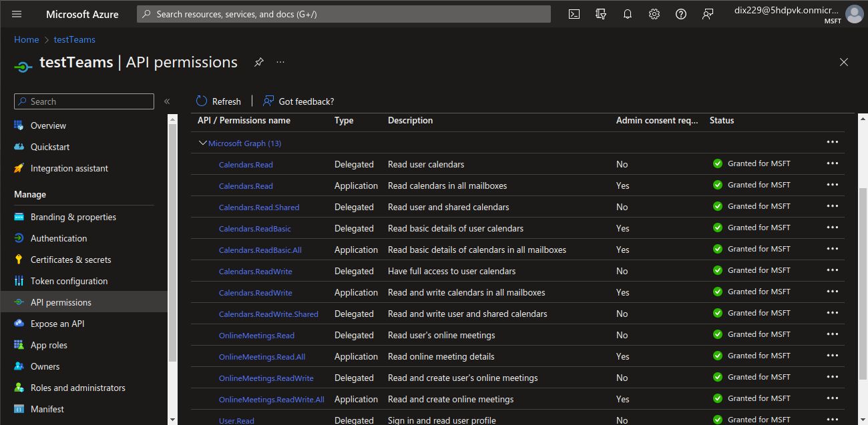868x425 pixels.
Task: Open notifications bell icon
Action: coord(628,14)
